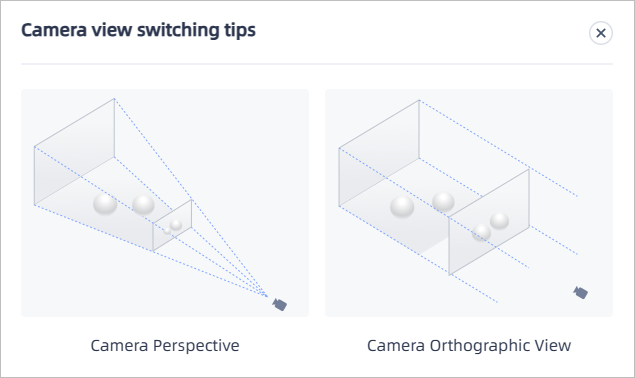
Task: Click the large left sphere in orthographic diagram
Action: pos(402,207)
